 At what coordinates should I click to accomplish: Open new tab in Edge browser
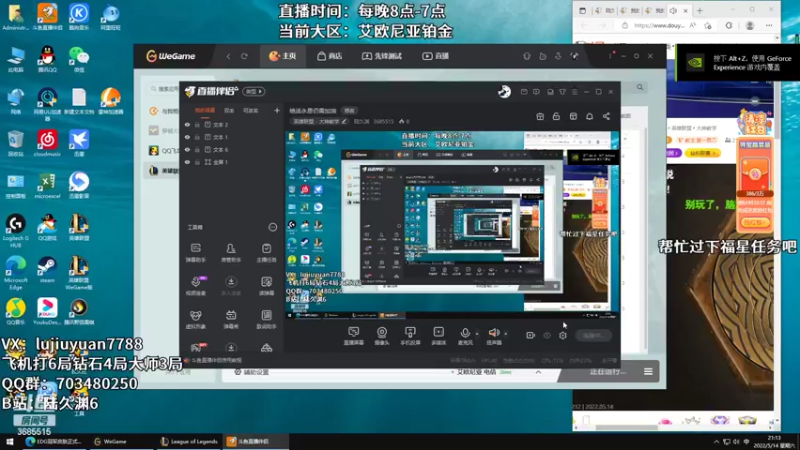pos(699,10)
